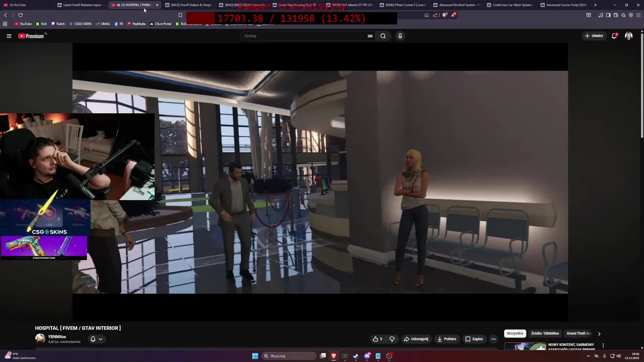Go back with the browser back arrow

coord(6,15)
